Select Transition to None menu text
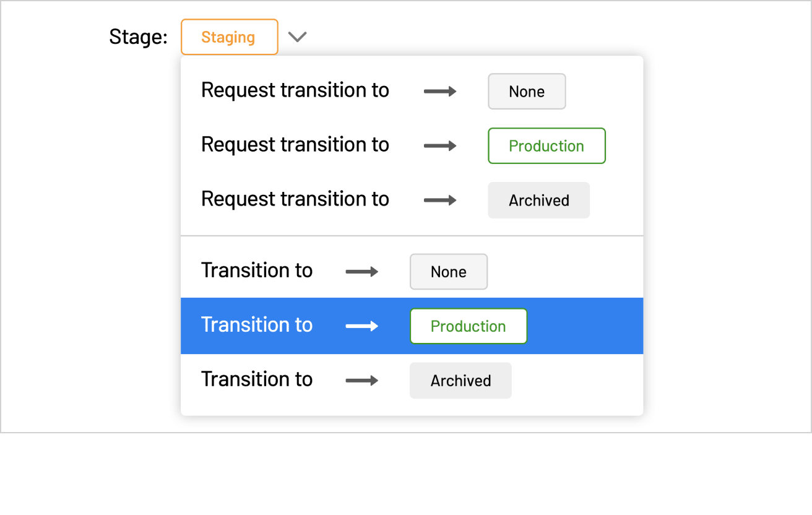The width and height of the screenshot is (812, 515). [257, 270]
